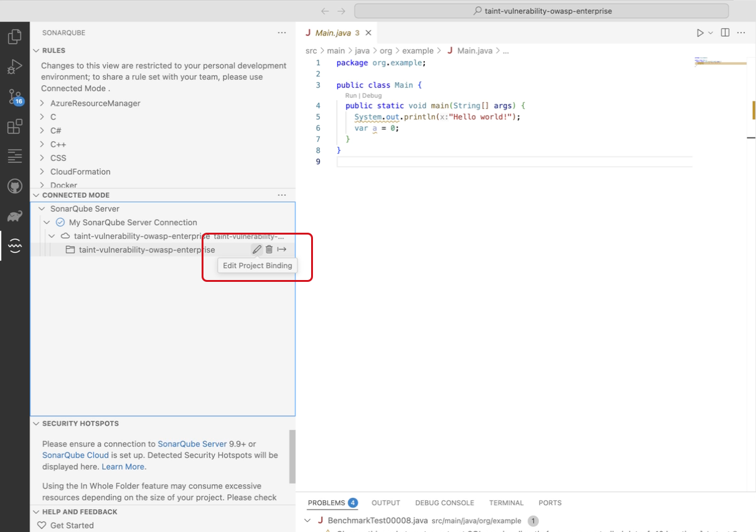
Task: Open the Learn More link
Action: pos(123,467)
